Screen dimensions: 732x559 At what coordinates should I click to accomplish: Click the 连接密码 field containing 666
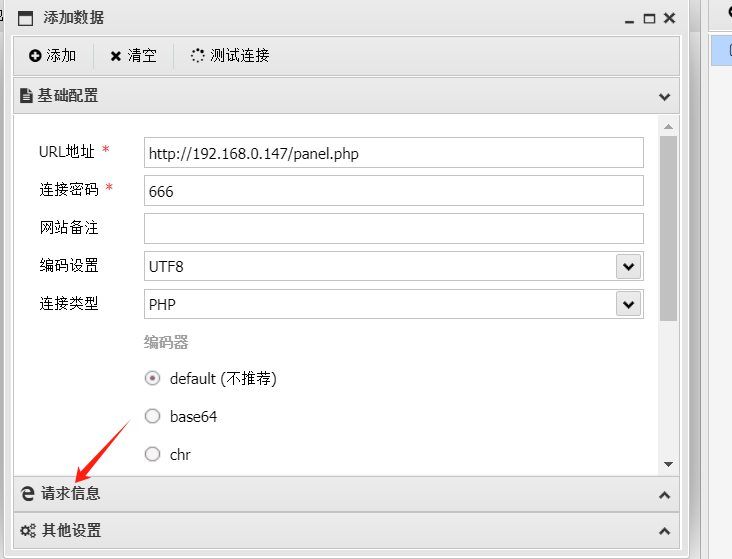click(x=394, y=191)
